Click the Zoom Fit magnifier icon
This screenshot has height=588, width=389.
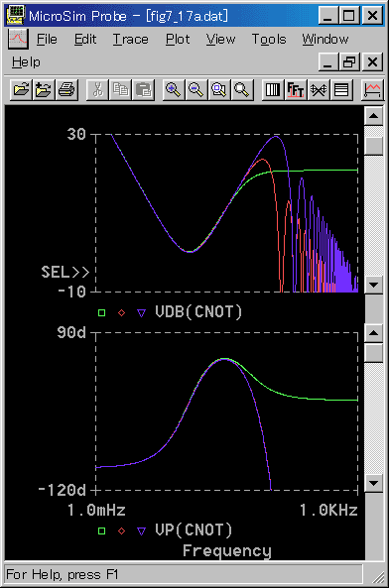(x=242, y=90)
